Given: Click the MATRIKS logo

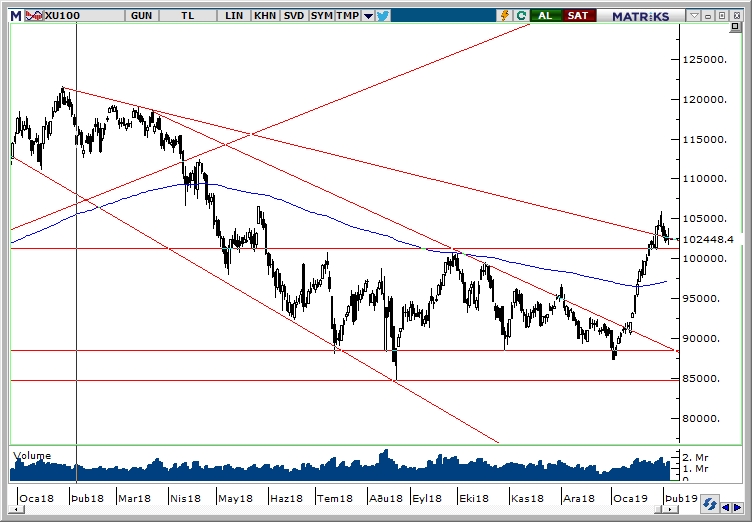Looking at the screenshot, I should click(640, 16).
